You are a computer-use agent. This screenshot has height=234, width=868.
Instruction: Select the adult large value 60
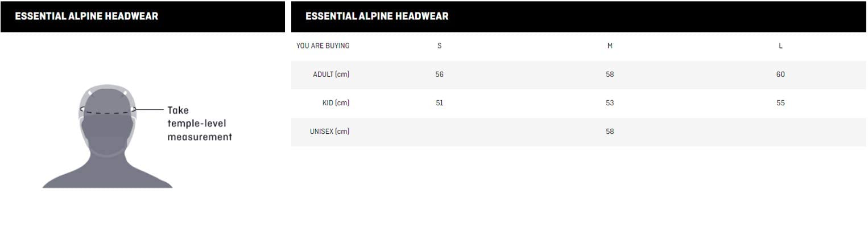(780, 75)
